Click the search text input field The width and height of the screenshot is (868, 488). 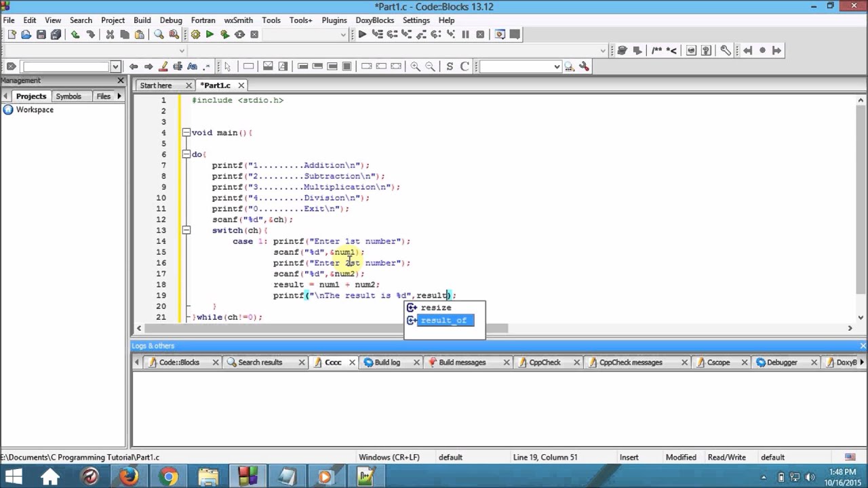point(66,66)
